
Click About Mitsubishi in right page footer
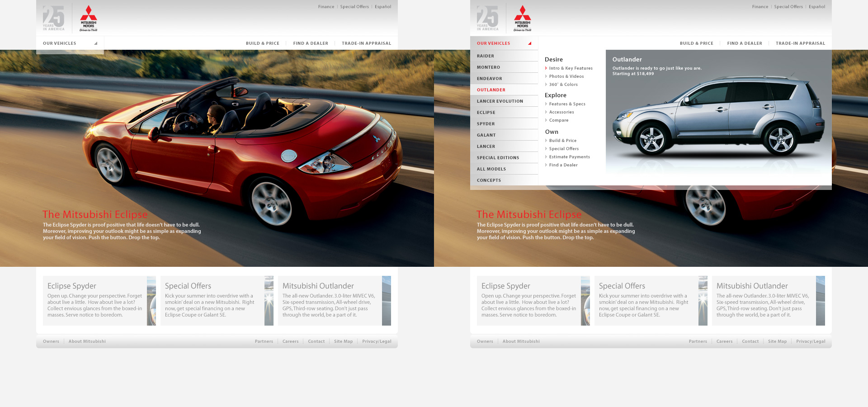pos(521,341)
